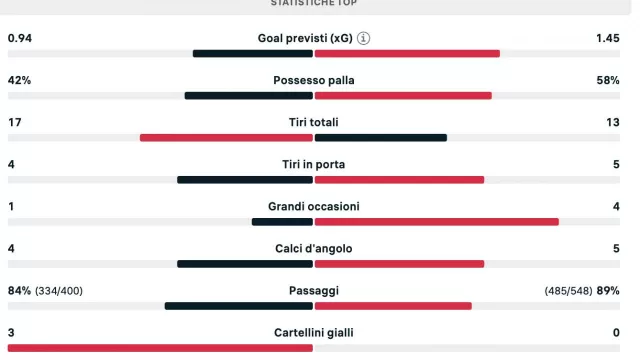Click the xG info icon
This screenshot has width=640, height=360.
(363, 38)
